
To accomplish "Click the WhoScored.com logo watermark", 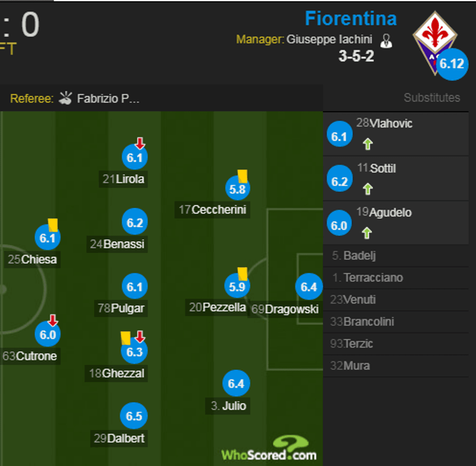I will click(269, 449).
